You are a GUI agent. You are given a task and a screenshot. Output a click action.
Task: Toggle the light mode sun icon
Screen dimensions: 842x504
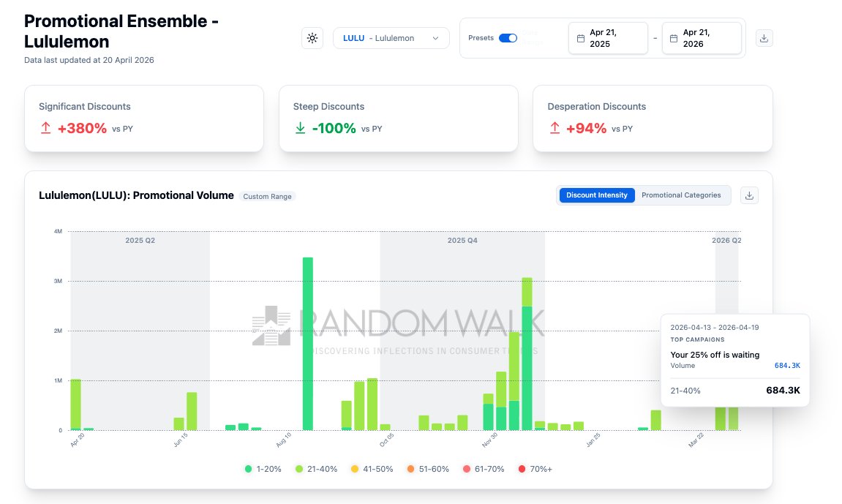click(x=312, y=38)
